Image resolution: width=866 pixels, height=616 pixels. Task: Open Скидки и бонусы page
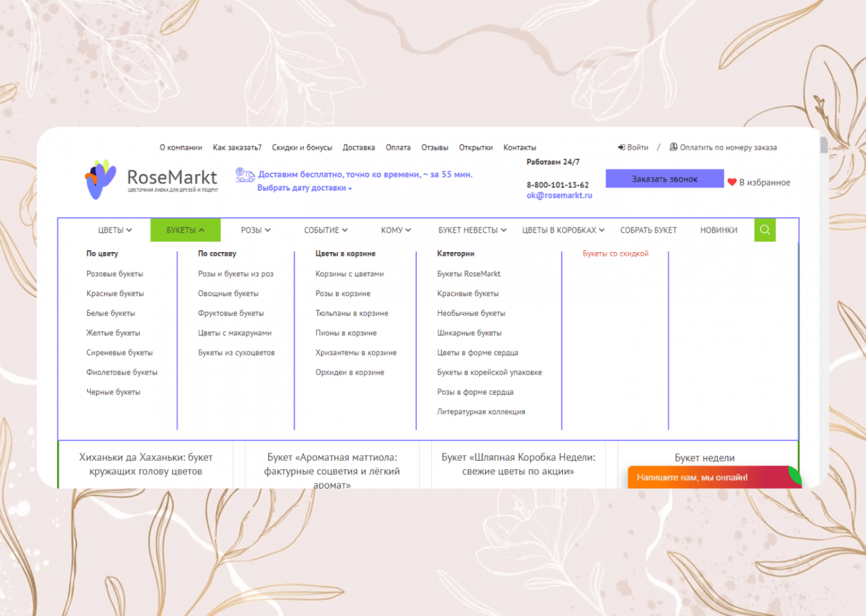(302, 147)
